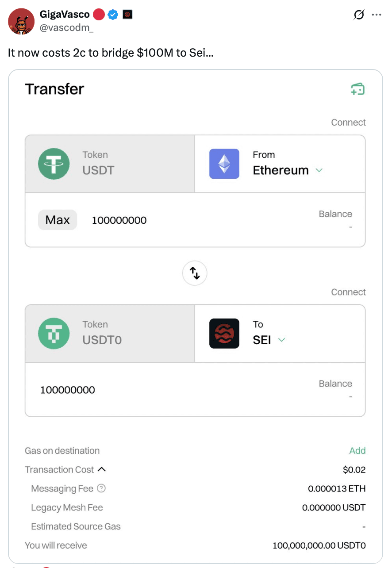Click the Grok slash icon

(359, 15)
